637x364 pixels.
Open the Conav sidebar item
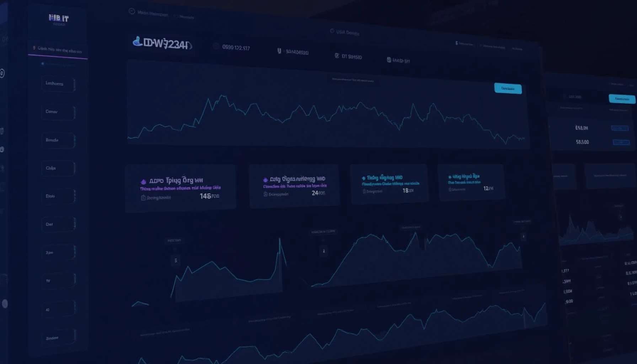coord(58,112)
